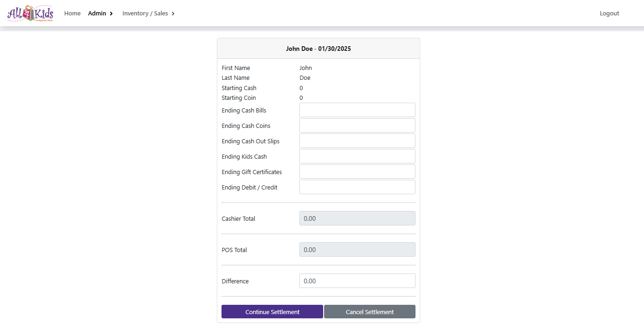Open the Inventory / Sales menu
Screen dimensions: 644x330
pyautogui.click(x=145, y=14)
